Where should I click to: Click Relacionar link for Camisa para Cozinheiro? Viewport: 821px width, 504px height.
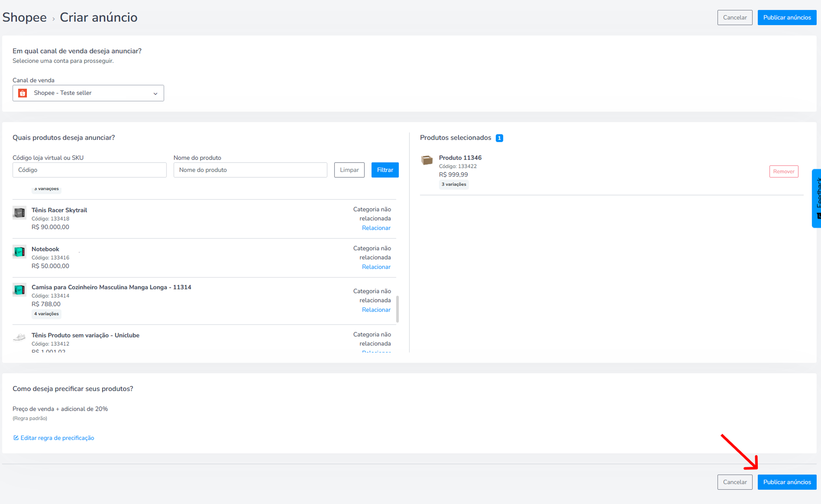[x=376, y=310]
